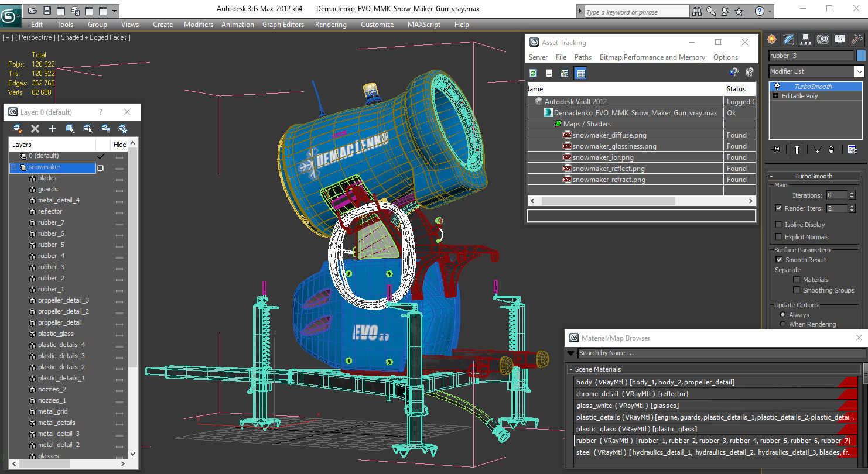Open the 3ds Max application menu button

coord(11,15)
